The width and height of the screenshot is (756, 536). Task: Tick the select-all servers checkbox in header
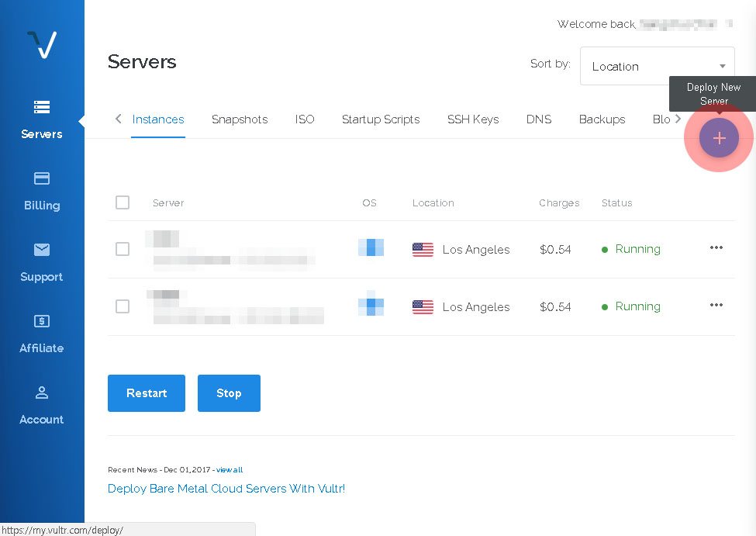[x=123, y=202]
